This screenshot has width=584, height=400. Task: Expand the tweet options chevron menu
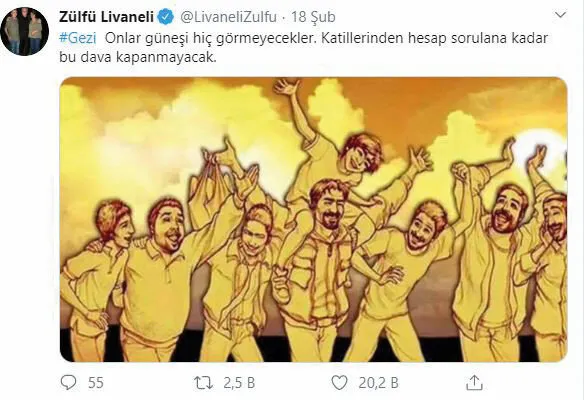point(561,15)
